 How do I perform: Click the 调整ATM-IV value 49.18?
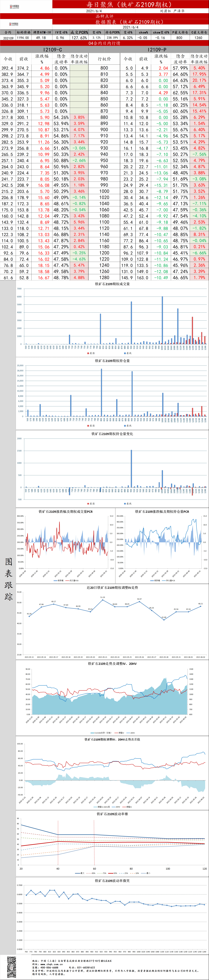tap(41, 38)
